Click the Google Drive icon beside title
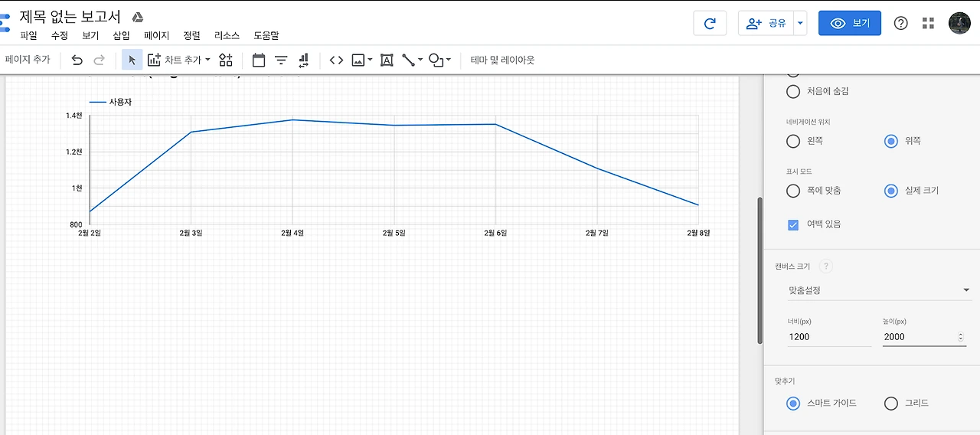The width and height of the screenshot is (980, 435). 138,18
